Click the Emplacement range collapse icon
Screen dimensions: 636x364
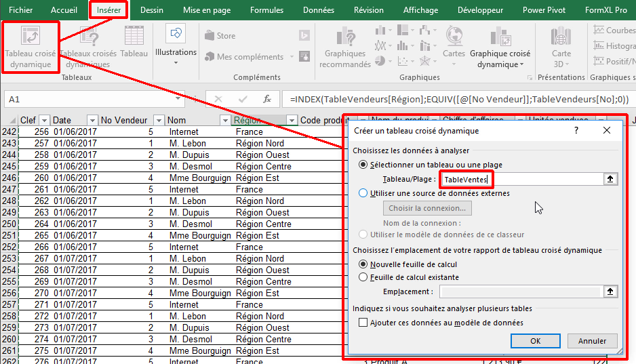[x=610, y=291]
